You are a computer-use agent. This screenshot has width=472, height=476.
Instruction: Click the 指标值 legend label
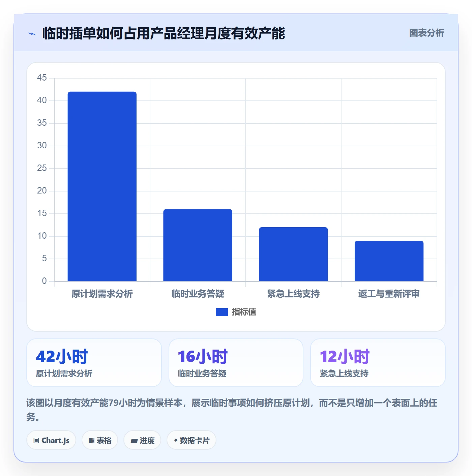(x=244, y=312)
